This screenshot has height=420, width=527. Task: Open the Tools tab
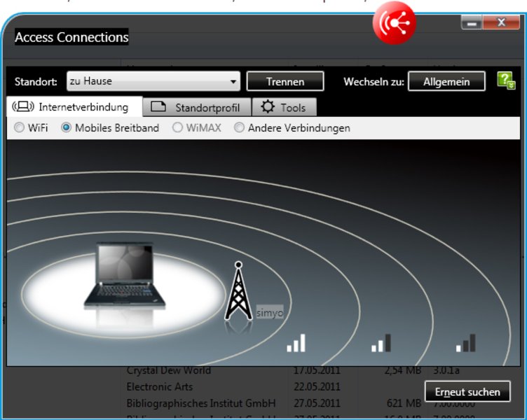pos(284,107)
